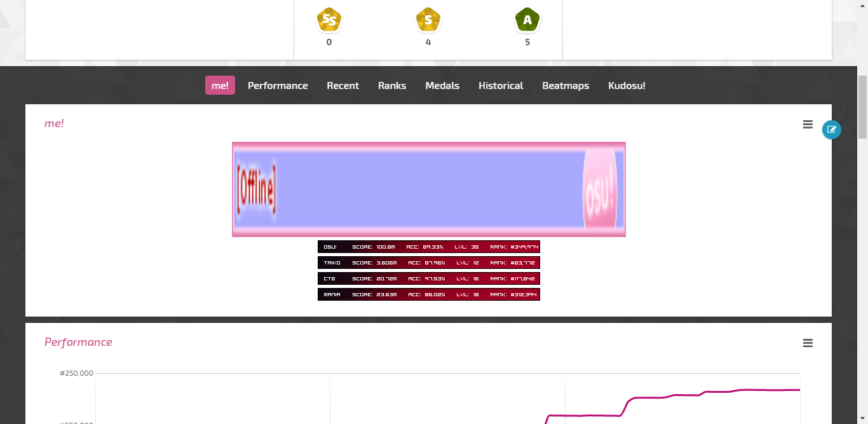Click the CTB mode stats signature bar
Screen dimensions: 868x424
429,278
